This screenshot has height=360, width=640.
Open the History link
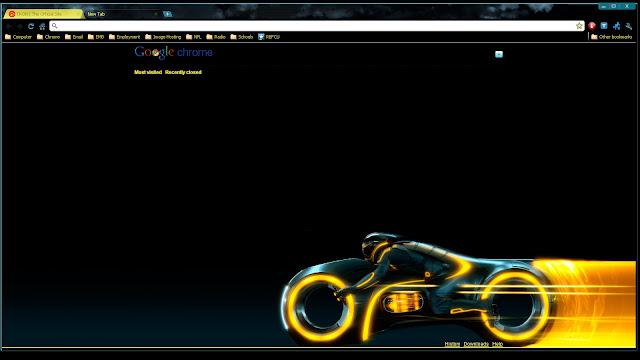(452, 344)
